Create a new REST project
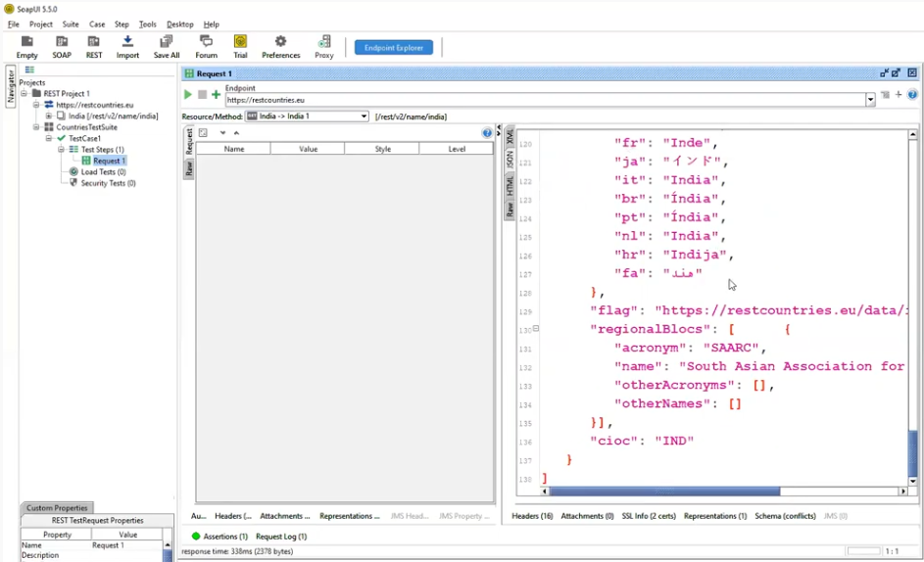The width and height of the screenshot is (924, 562). (x=94, y=47)
